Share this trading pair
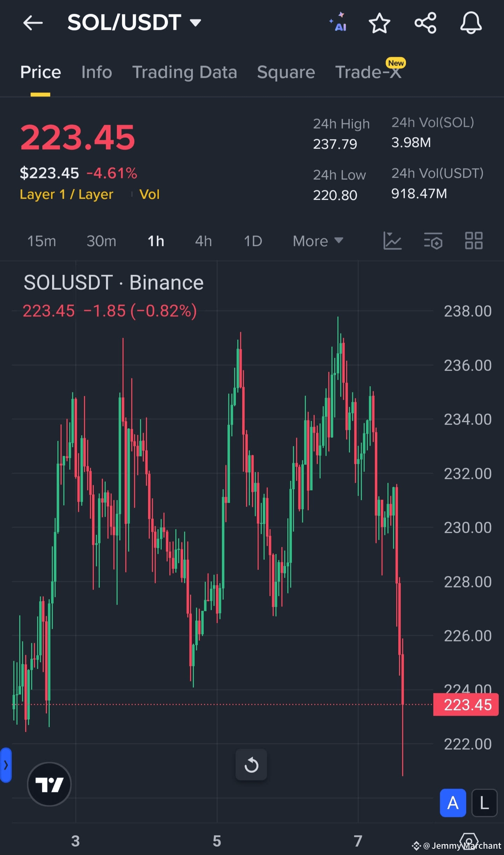 click(425, 23)
